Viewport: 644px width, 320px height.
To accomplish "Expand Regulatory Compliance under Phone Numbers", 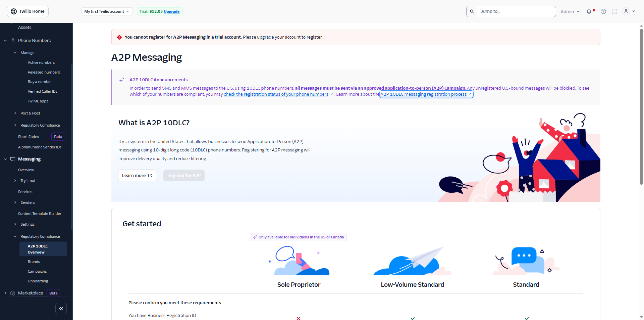I will pos(15,125).
